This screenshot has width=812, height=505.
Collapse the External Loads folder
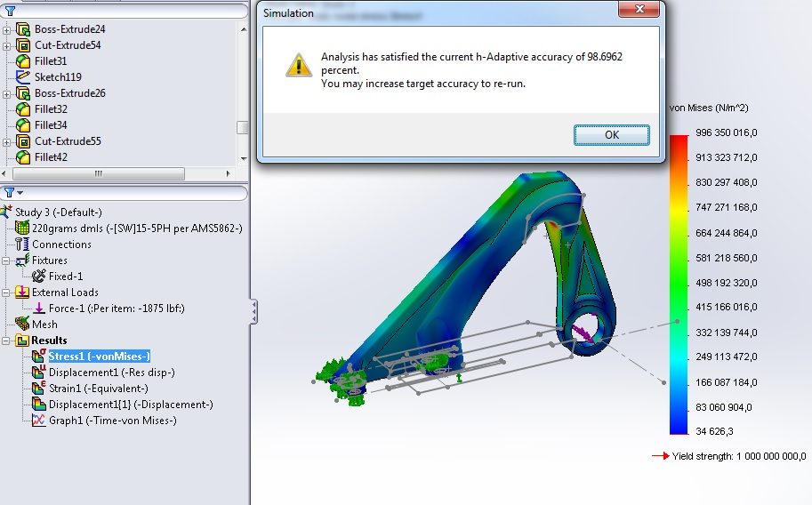(5, 293)
